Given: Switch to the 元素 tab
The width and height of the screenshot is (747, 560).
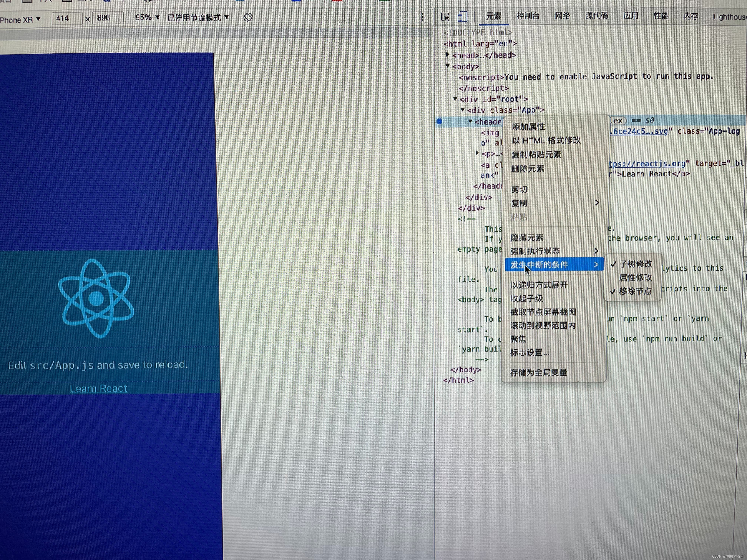Looking at the screenshot, I should tap(493, 16).
